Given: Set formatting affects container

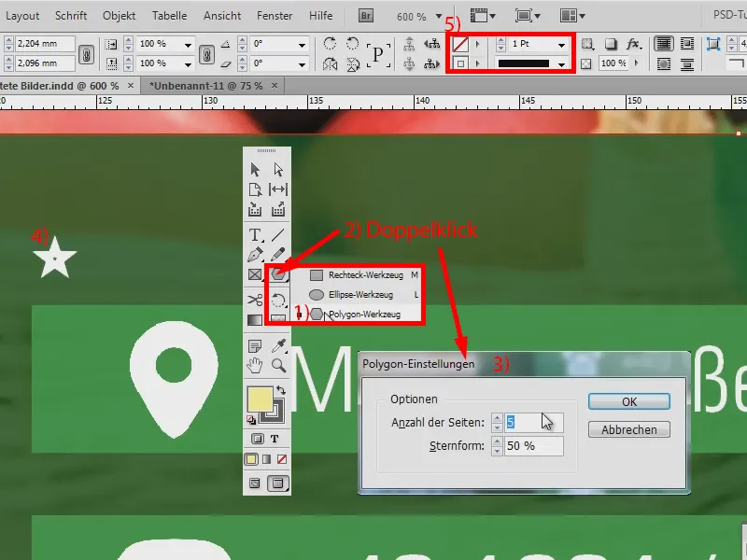Looking at the screenshot, I should [258, 439].
